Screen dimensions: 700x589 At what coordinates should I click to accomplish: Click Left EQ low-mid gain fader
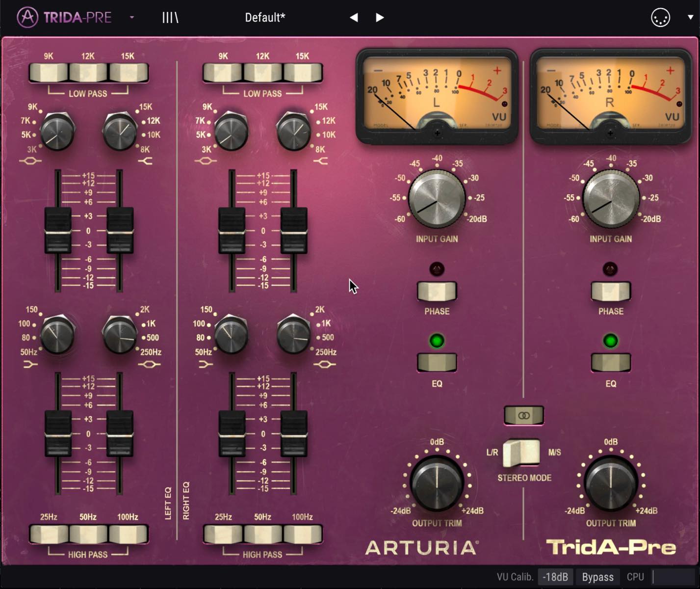pos(120,434)
